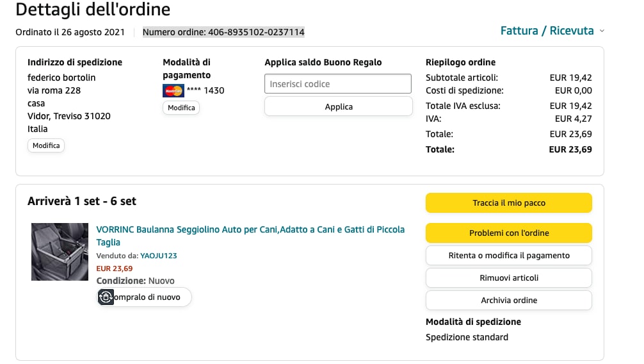The height and width of the screenshot is (364, 644).
Task: Open the VORRINC Baulanna Seggiolino product title link
Action: tap(250, 229)
